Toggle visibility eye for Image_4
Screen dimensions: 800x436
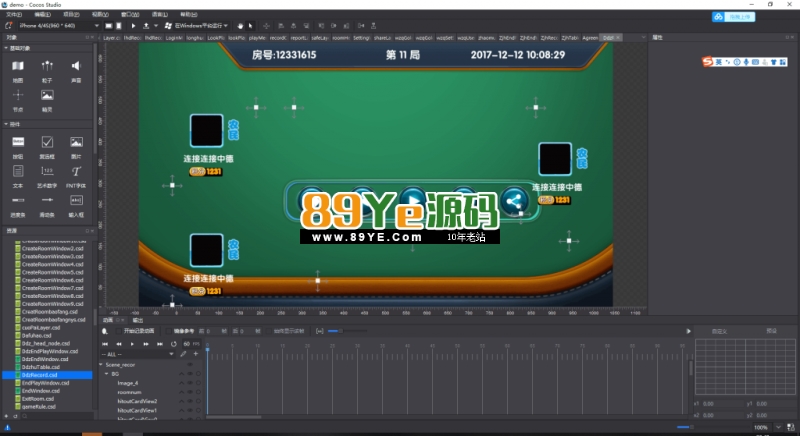190,383
